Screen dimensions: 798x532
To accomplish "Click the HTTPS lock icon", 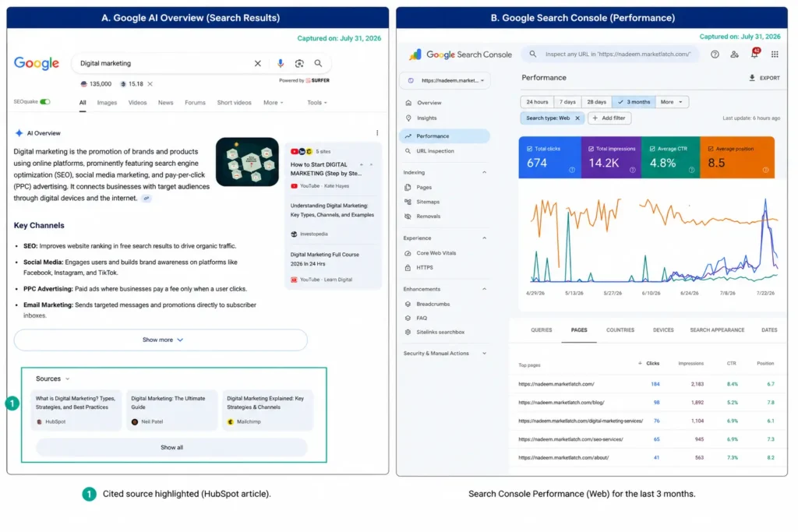I will [x=408, y=267].
